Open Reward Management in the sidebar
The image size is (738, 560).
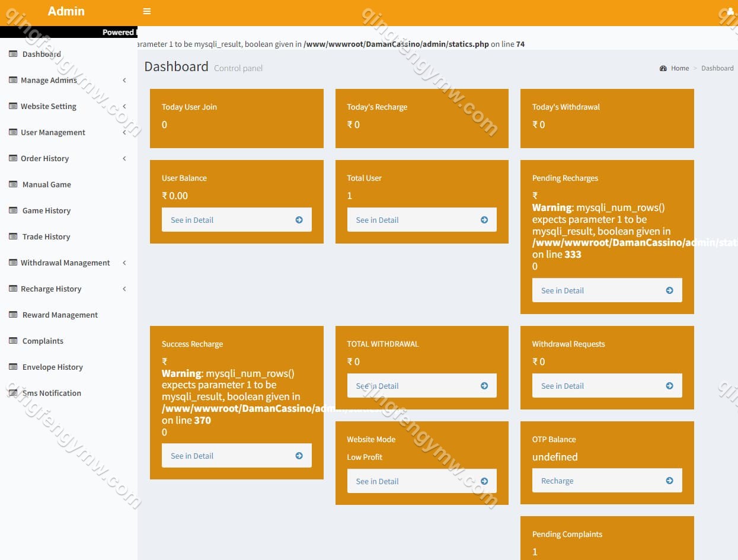point(60,315)
